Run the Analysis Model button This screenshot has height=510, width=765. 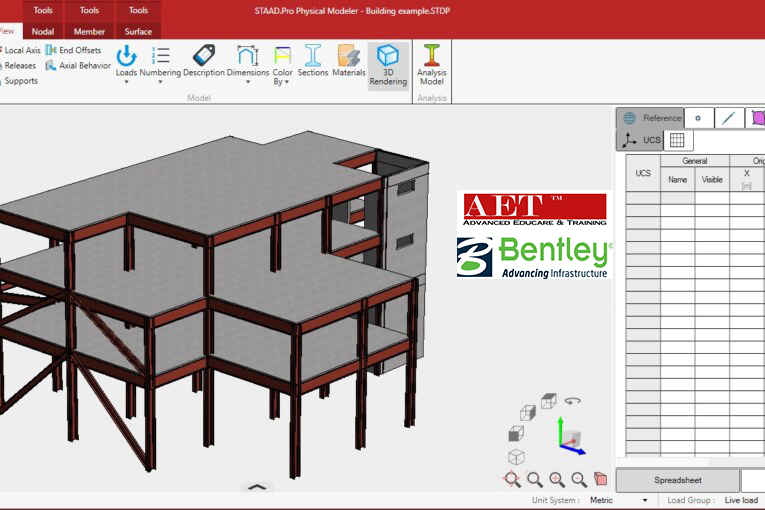click(432, 63)
